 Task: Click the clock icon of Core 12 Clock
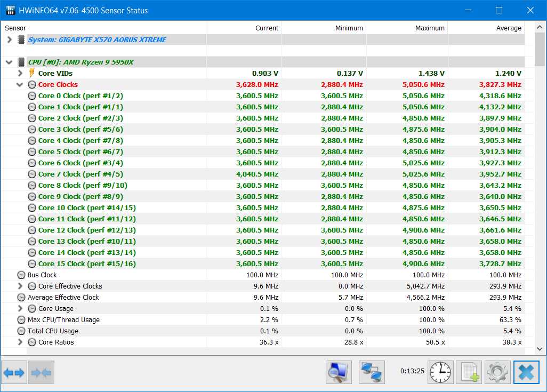[32, 230]
